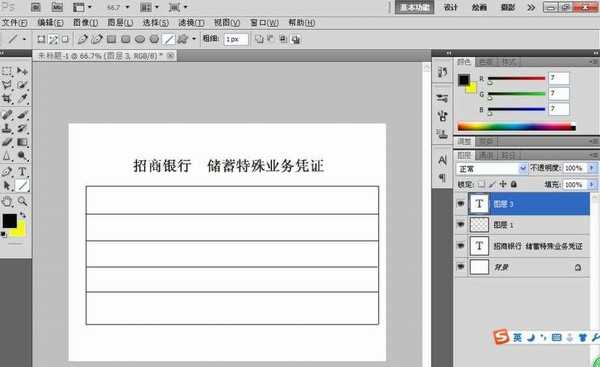The width and height of the screenshot is (600, 367).
Task: Pick the Polygon shape in options bar
Action: [154, 39]
